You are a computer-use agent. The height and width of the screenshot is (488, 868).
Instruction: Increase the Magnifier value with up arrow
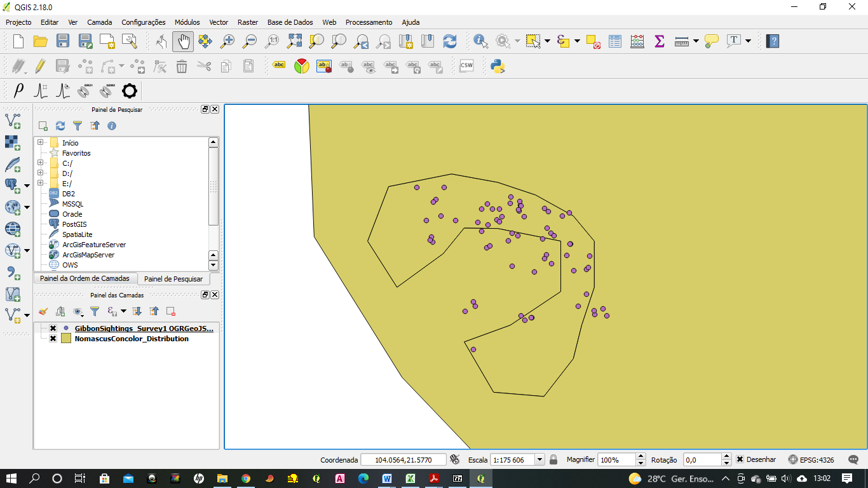tap(641, 457)
